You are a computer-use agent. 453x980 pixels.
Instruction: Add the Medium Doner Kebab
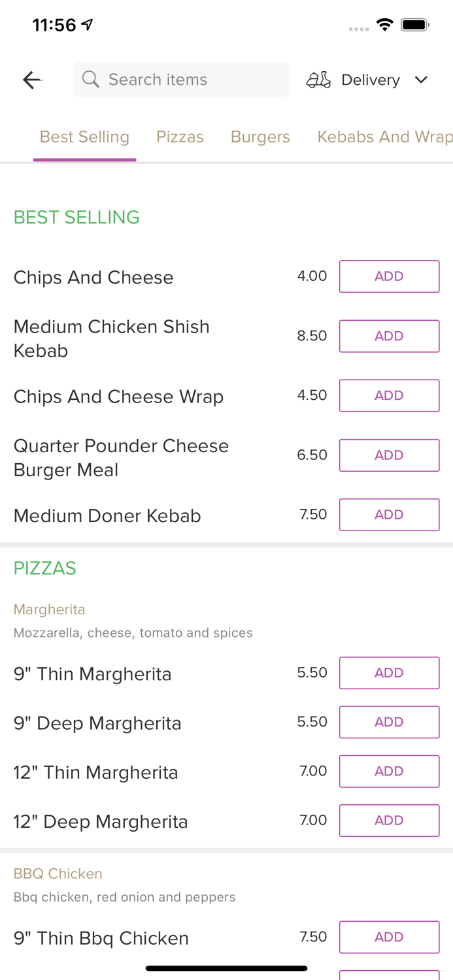pyautogui.click(x=389, y=514)
